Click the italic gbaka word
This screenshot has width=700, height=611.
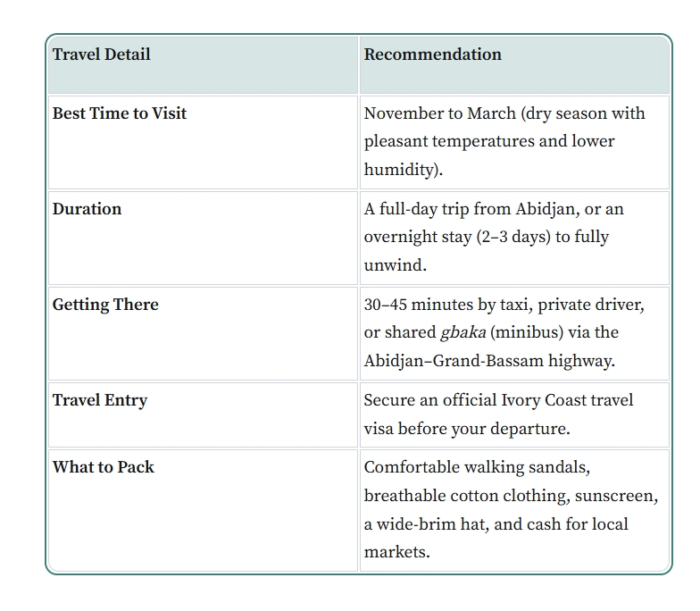[462, 332]
